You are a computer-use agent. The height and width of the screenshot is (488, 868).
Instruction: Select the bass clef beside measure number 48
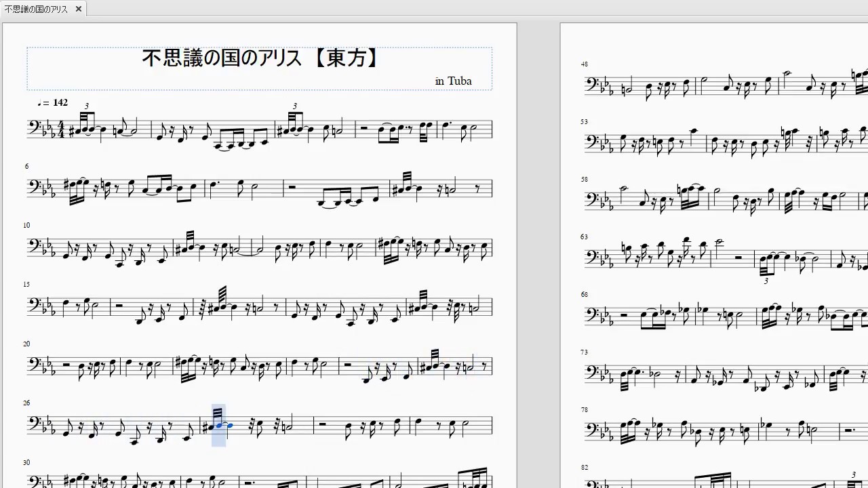point(592,85)
